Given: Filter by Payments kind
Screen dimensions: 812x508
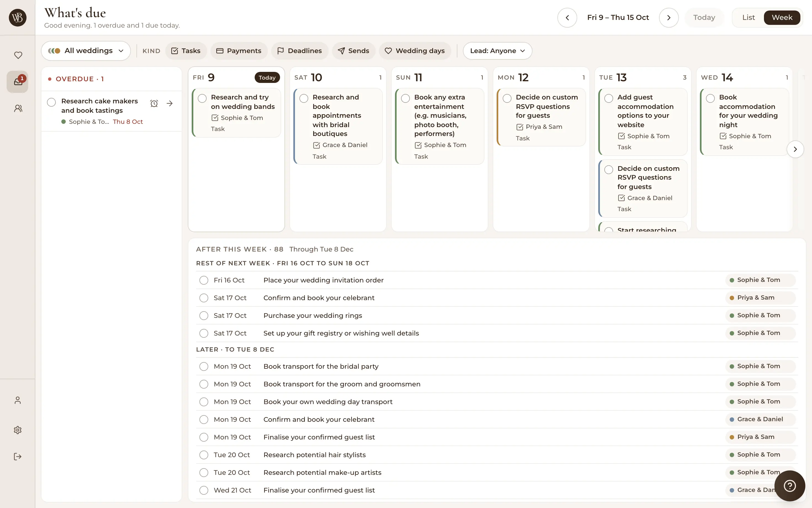Looking at the screenshot, I should click(x=239, y=51).
